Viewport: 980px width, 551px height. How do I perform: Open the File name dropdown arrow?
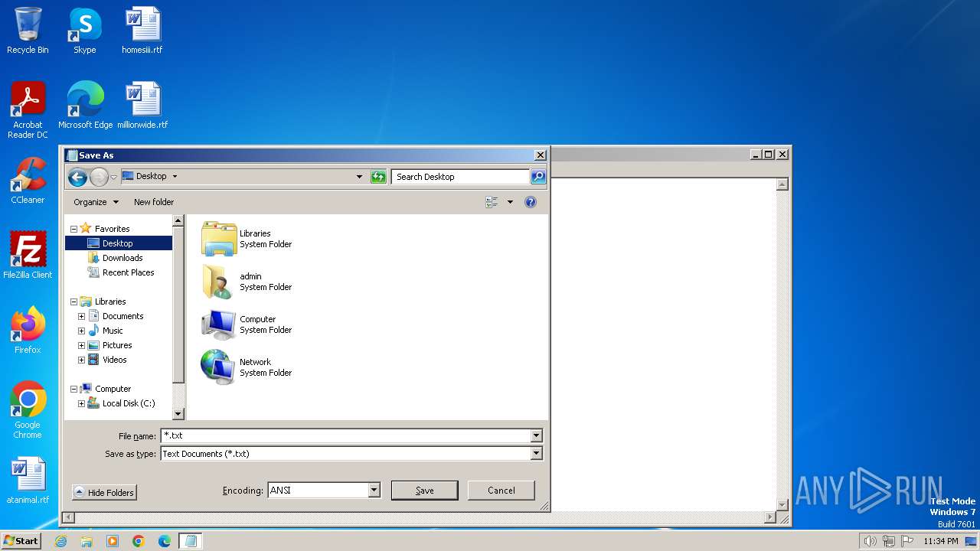click(x=536, y=435)
